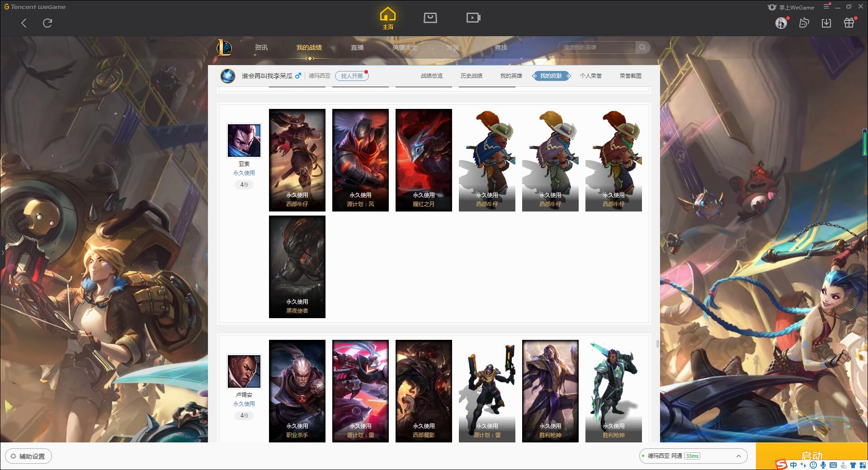The height and width of the screenshot is (470, 868).
Task: Open the 历史战绩 sub-tab
Action: tap(472, 76)
